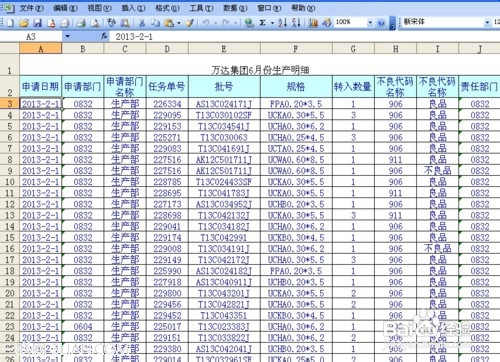Open the AutoSum functions dropdown arrow

pos(272,23)
